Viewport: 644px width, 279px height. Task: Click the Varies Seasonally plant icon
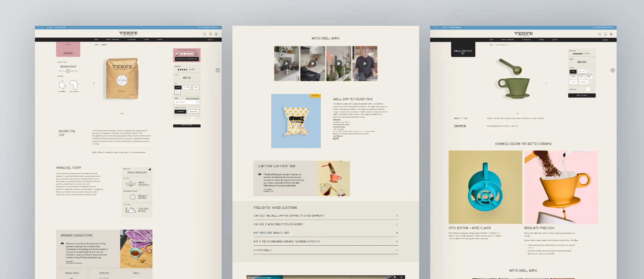tap(131, 184)
